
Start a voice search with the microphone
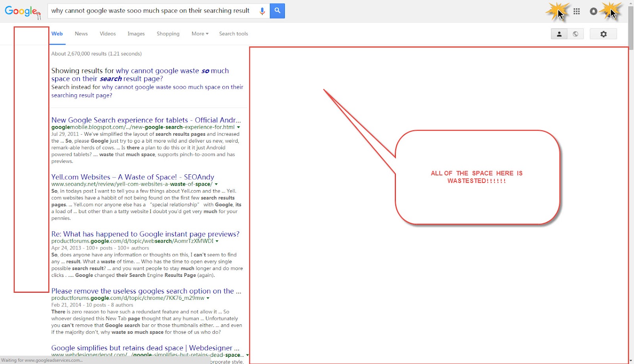pos(262,11)
